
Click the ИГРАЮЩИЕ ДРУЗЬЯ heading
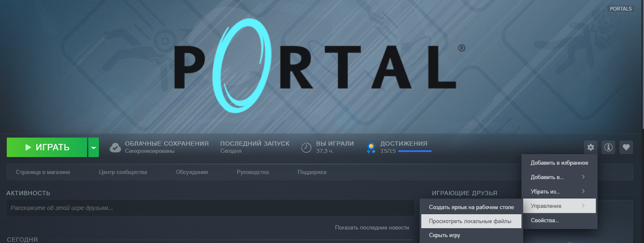[x=464, y=193]
